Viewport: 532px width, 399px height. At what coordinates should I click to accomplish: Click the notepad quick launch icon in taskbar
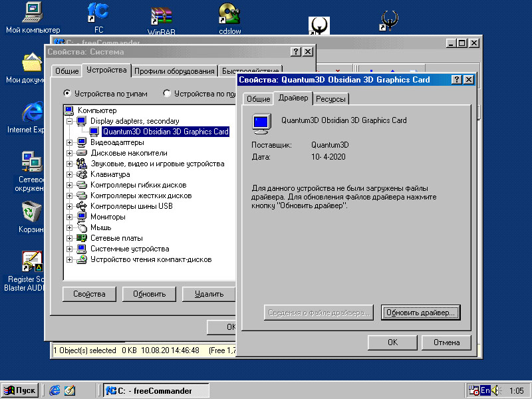tap(70, 390)
